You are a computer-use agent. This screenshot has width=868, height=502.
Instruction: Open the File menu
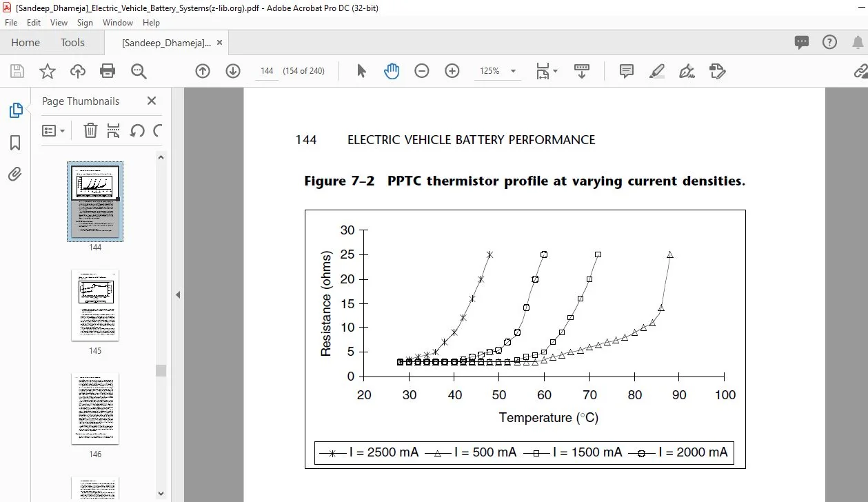tap(11, 23)
